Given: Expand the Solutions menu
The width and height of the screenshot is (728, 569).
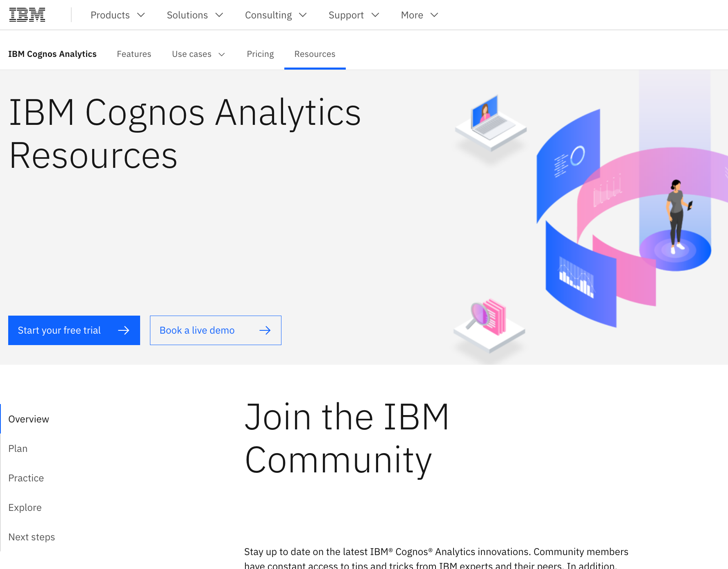Looking at the screenshot, I should [x=195, y=15].
